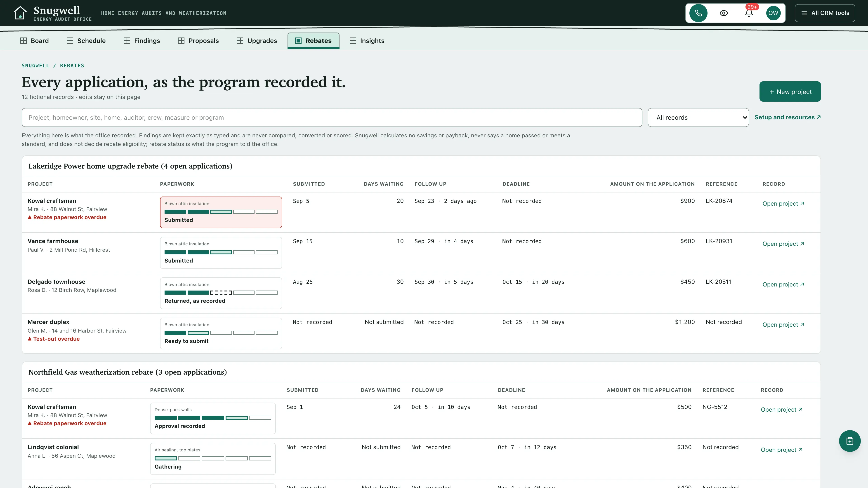
Task: Click the Oct 15 · in 20 days deadline
Action: pyautogui.click(x=533, y=282)
